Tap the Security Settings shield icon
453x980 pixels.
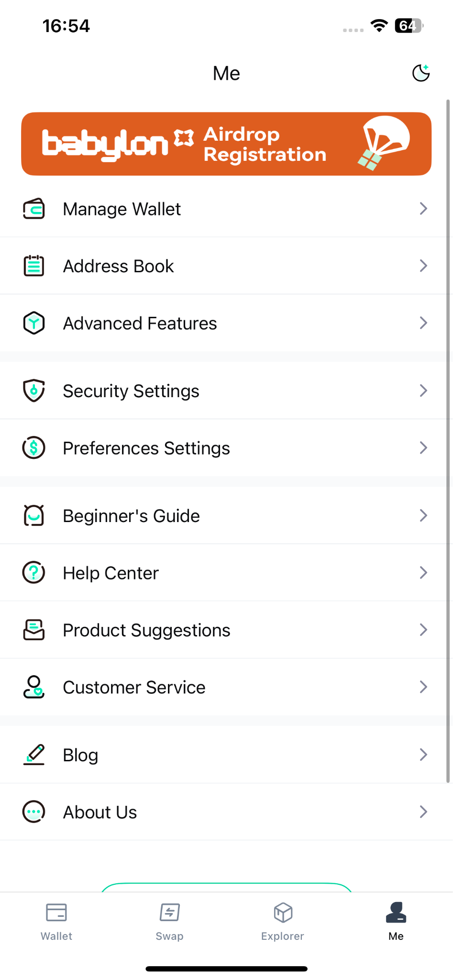point(34,390)
